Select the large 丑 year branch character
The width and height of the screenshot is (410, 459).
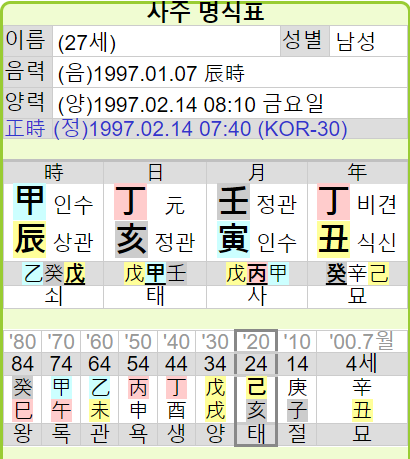tap(333, 239)
